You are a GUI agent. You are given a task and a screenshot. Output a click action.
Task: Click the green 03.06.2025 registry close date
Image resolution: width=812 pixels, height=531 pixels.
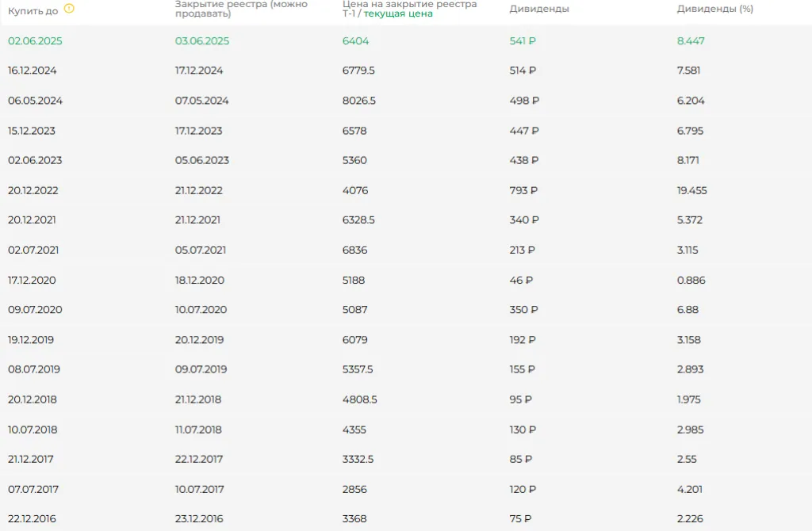[x=202, y=41]
